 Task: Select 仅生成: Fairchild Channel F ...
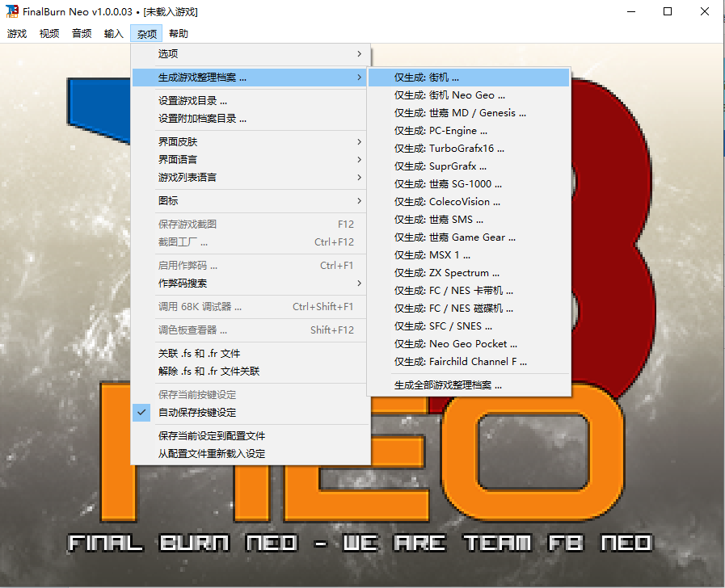click(469, 362)
